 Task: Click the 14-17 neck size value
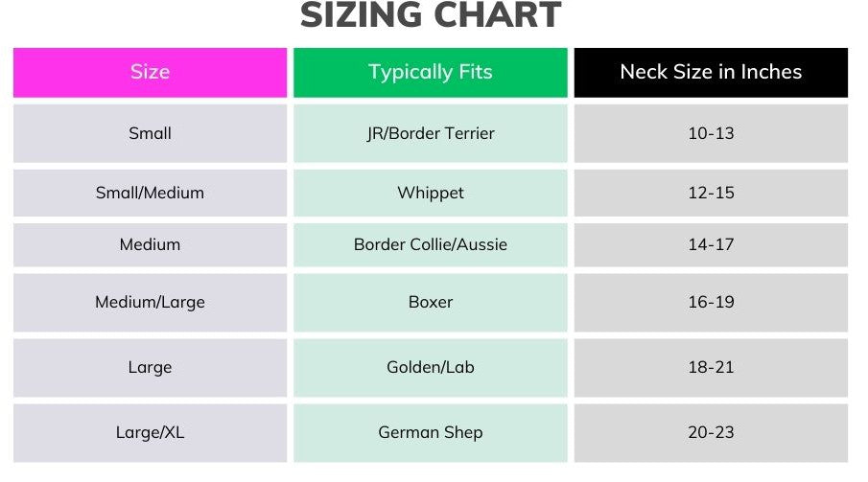click(x=711, y=244)
